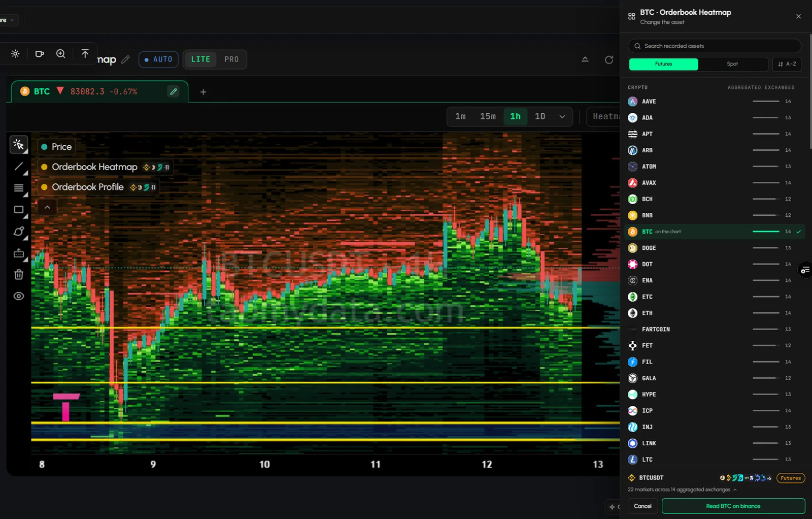Select the Spot tab

[732, 64]
